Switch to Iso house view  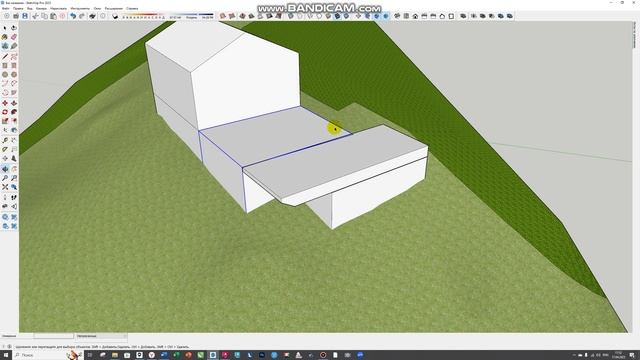click(397, 16)
